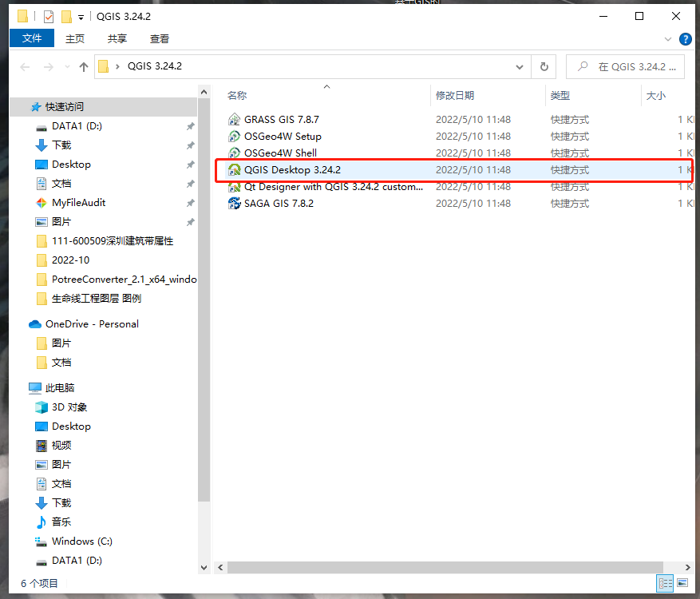Screen dimensions: 700x599
Task: Click the Quick access star icon
Action: (x=36, y=107)
